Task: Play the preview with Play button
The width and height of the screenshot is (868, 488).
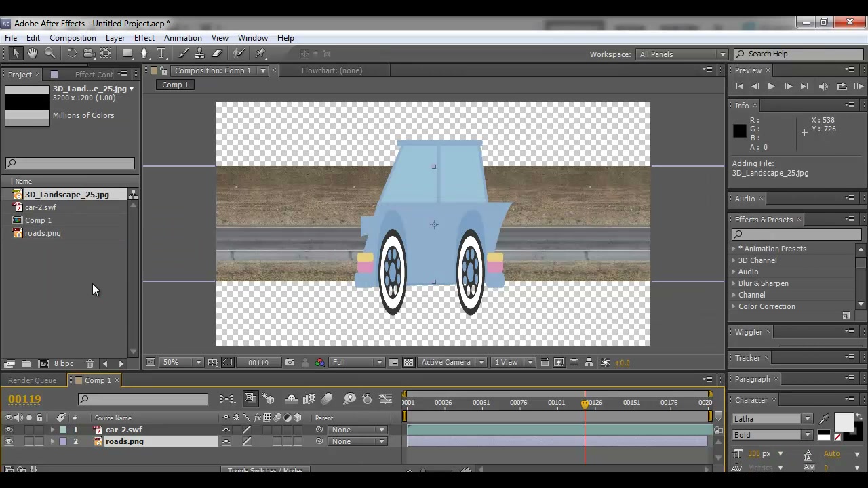Action: click(771, 87)
